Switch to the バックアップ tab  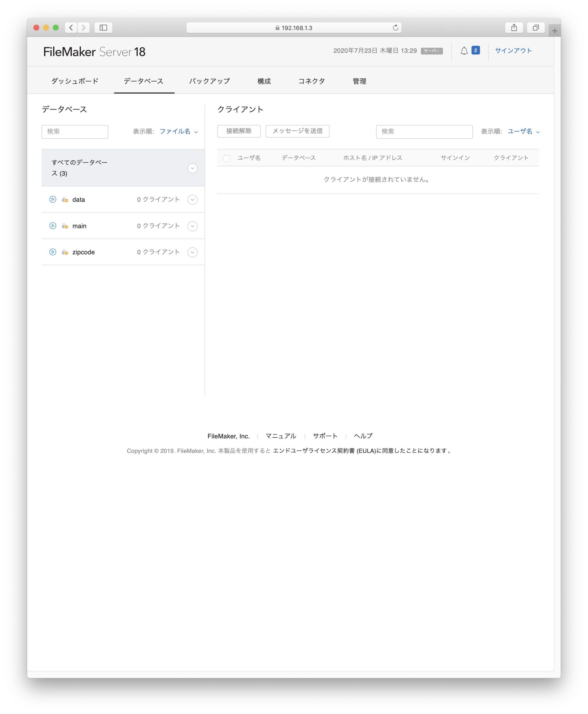click(x=209, y=81)
